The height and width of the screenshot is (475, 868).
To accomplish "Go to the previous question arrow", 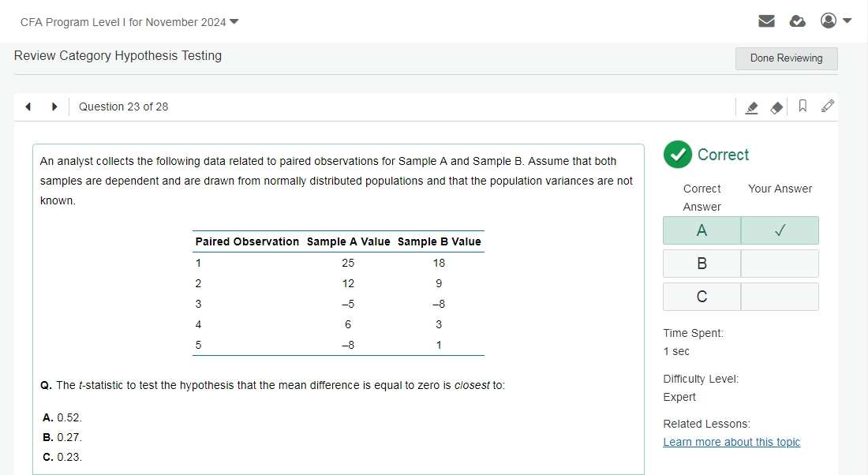I will [28, 107].
